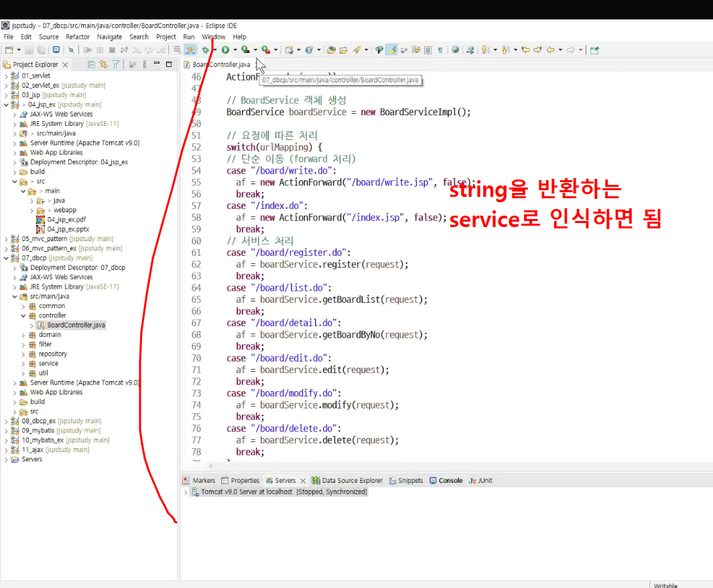Toggle Show Whitespace Characters pilcrow icon
The image size is (713, 588).
[x=440, y=50]
